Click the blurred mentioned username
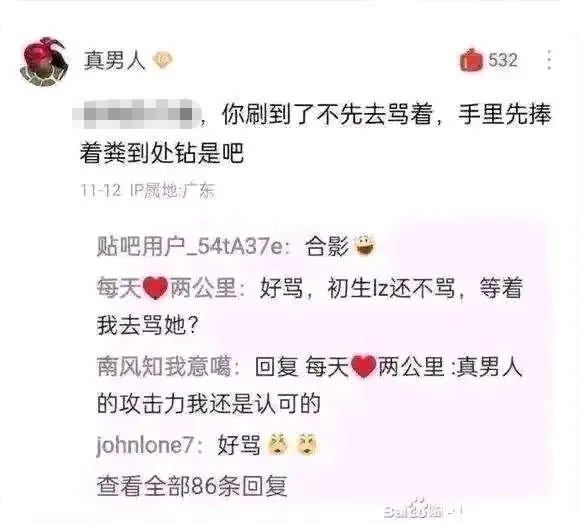This screenshot has width=580, height=524. click(136, 114)
